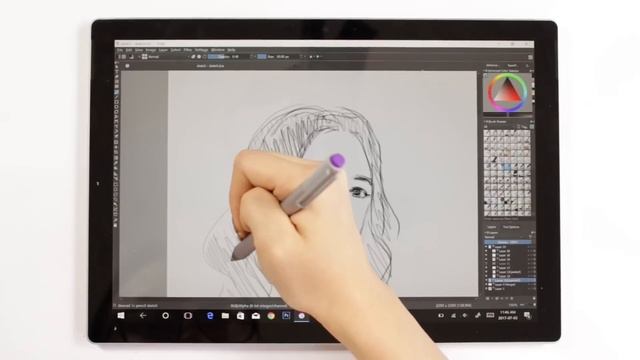Open the Settings menu
The image size is (640, 360).
[x=202, y=50]
